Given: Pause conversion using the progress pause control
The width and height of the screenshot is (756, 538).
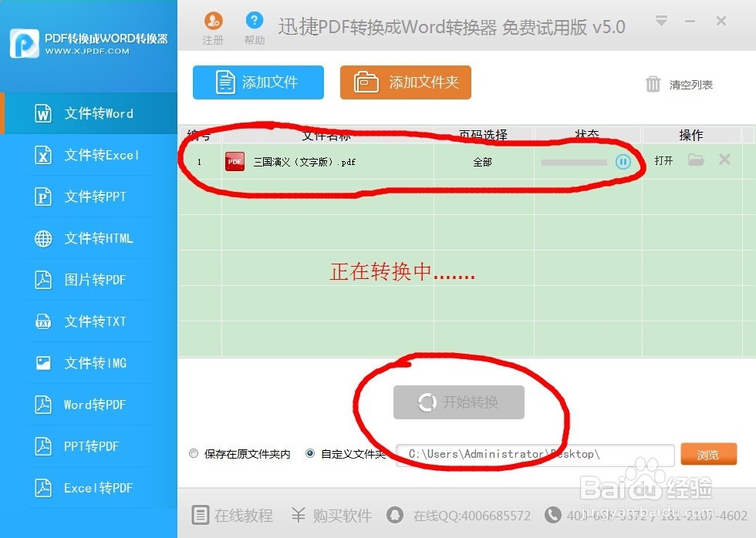Looking at the screenshot, I should (623, 162).
